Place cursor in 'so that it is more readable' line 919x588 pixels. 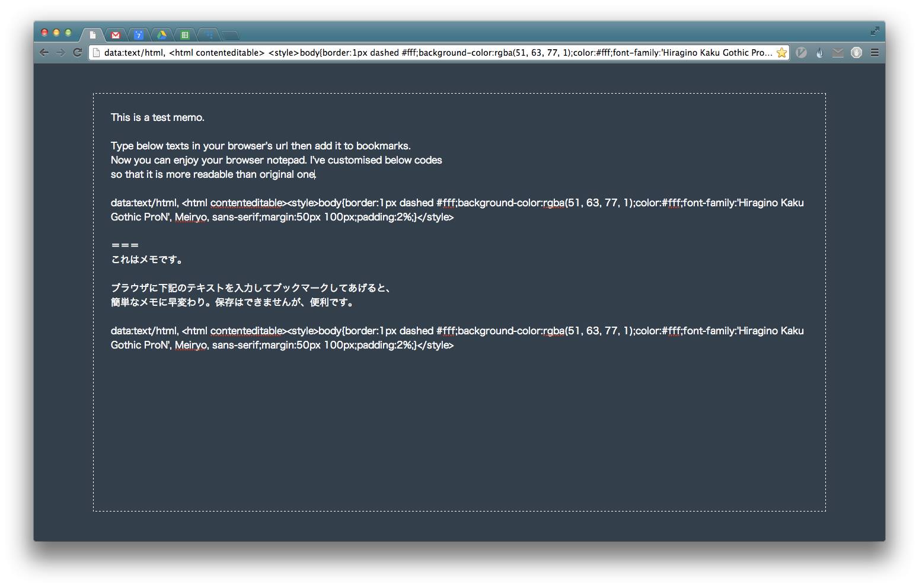click(213, 174)
